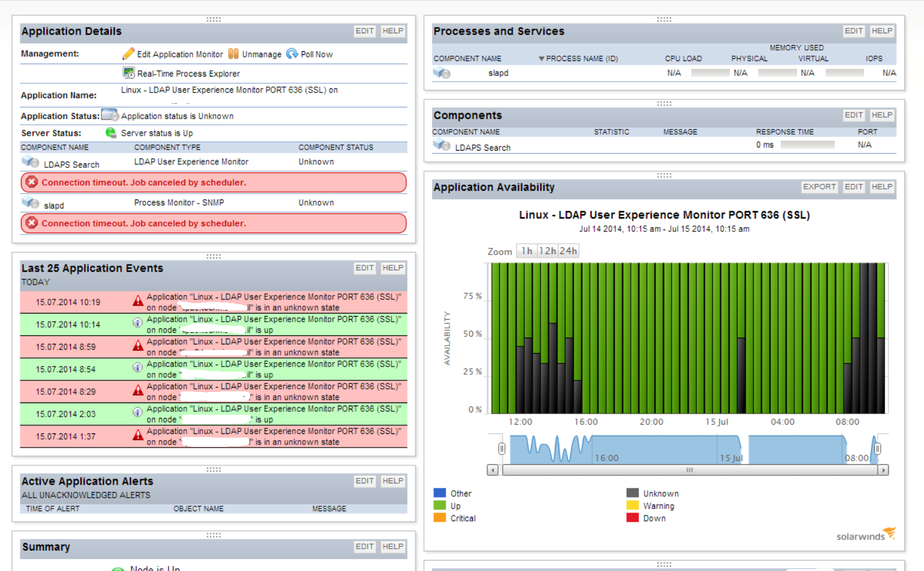Click EDIT in the Summary panel

[x=365, y=546]
